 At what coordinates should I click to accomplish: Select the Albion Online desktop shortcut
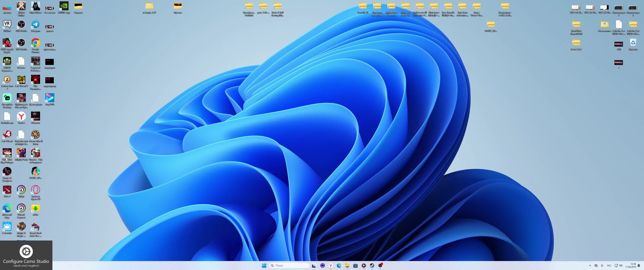point(21,9)
